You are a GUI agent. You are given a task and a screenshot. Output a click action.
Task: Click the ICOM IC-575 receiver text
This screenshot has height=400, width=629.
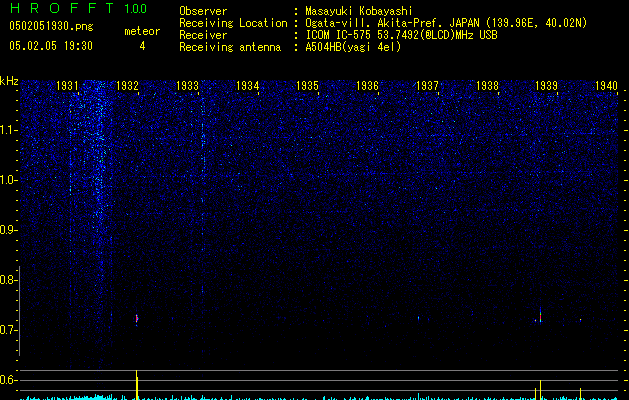click(401, 35)
